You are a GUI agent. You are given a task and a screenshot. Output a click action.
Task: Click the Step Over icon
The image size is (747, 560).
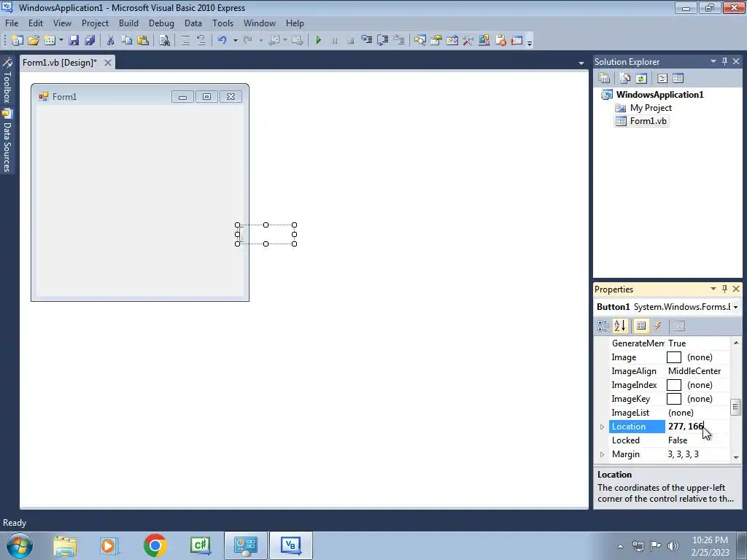tap(382, 41)
